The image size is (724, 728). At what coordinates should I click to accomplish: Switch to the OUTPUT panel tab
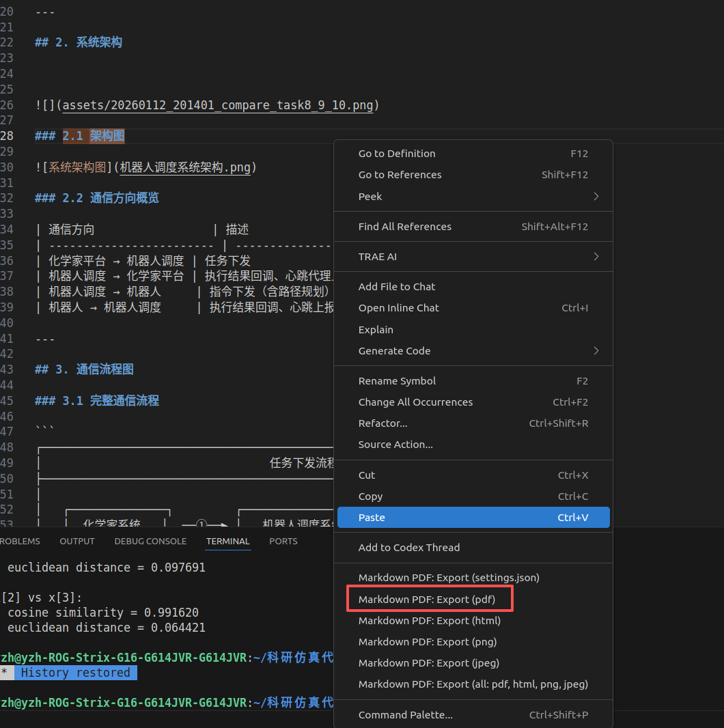tap(77, 542)
